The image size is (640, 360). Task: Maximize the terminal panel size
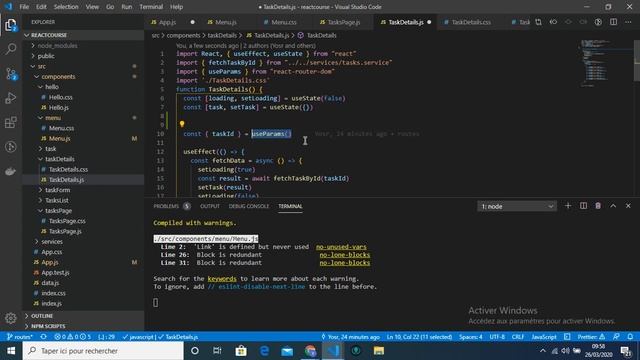[613, 206]
